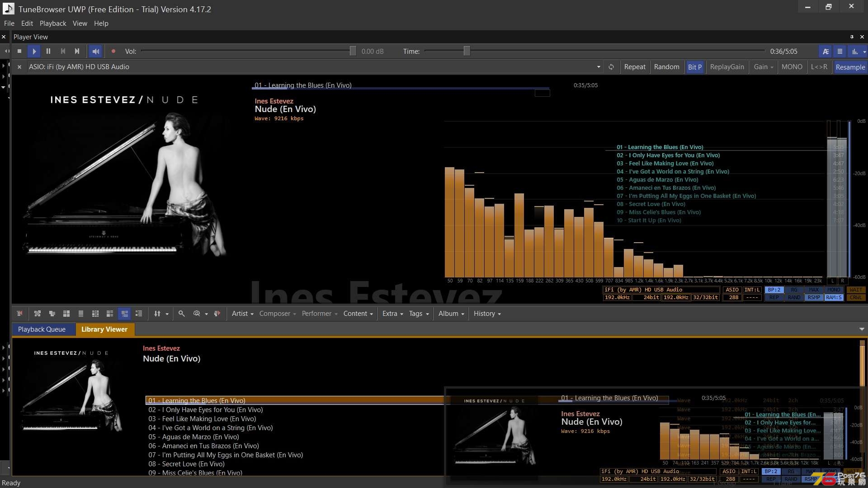Image resolution: width=868 pixels, height=488 pixels.
Task: Click the magnifier search icon
Action: [x=182, y=314]
